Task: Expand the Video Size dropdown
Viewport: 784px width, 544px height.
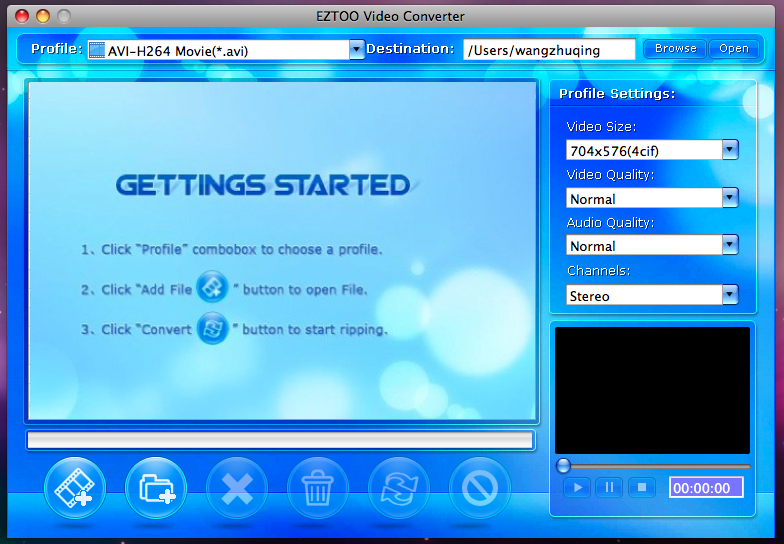Action: click(729, 150)
